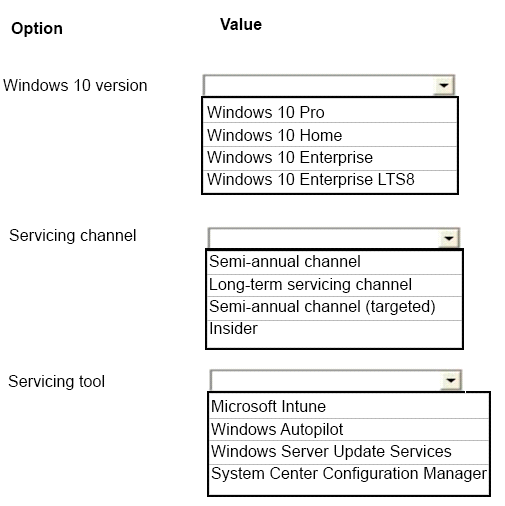The width and height of the screenshot is (505, 506).
Task: Open the Servicing channel dropdown arrow
Action: coord(449,238)
